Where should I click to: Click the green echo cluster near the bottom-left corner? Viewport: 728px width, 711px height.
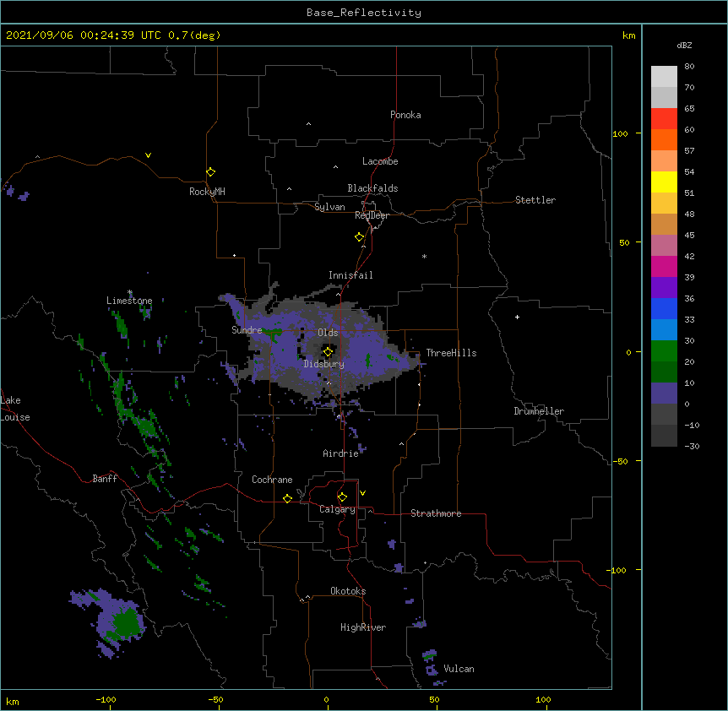[x=123, y=621]
